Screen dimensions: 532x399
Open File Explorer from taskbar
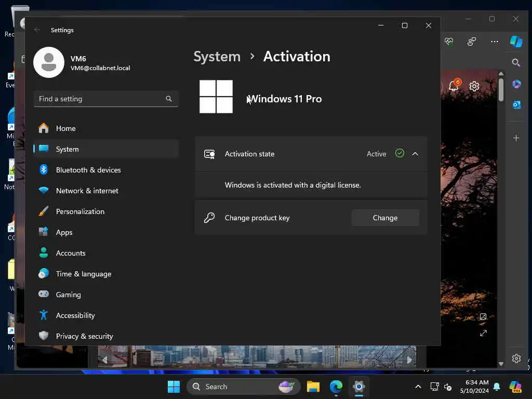click(x=313, y=387)
